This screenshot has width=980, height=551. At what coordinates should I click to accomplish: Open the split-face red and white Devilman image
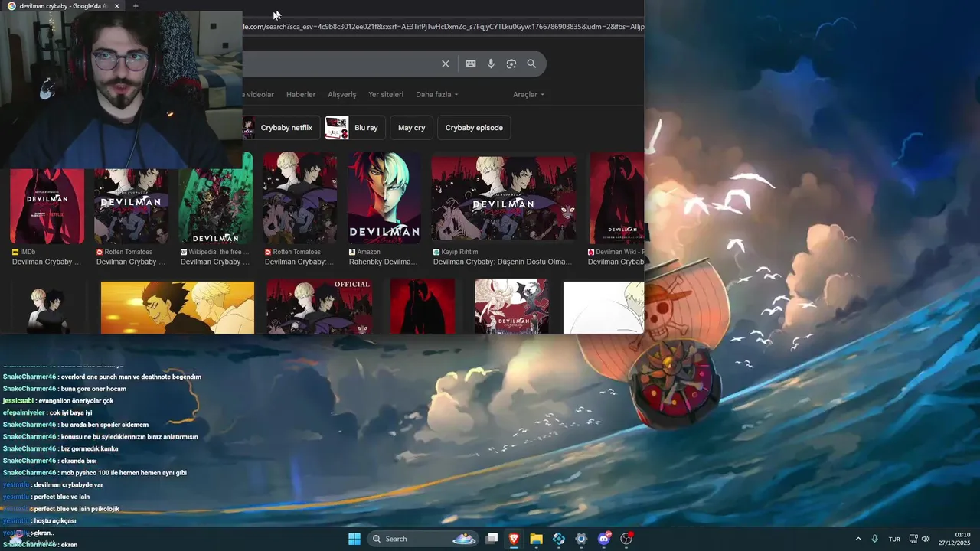384,197
